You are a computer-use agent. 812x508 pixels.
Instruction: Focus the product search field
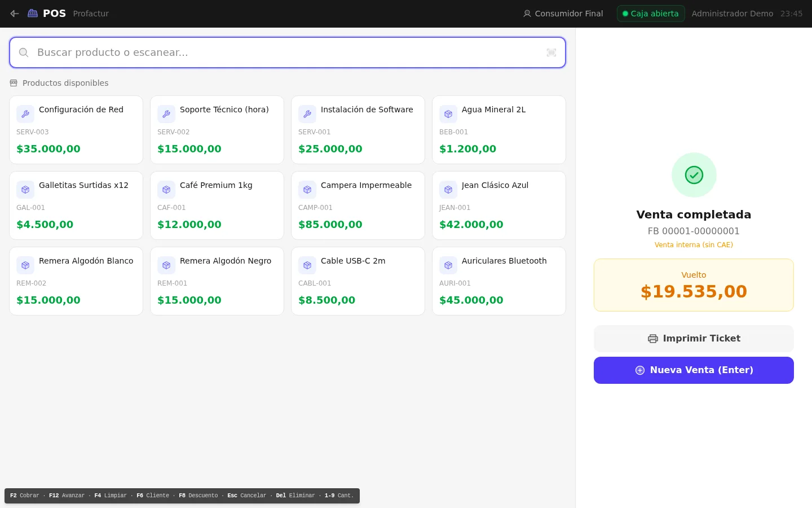[x=288, y=52]
